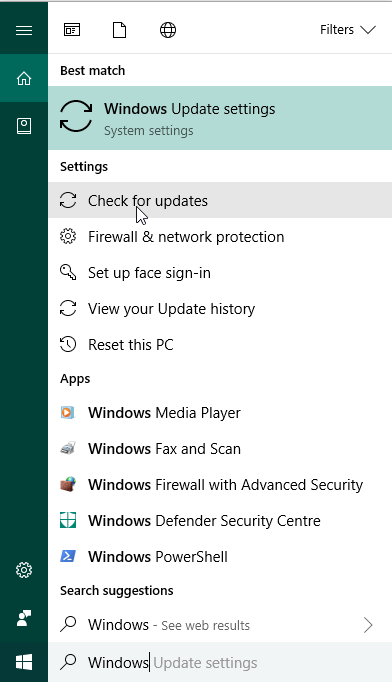Click the 'System settings' subtitle text
Viewport: 392px width, 682px height.
click(149, 131)
